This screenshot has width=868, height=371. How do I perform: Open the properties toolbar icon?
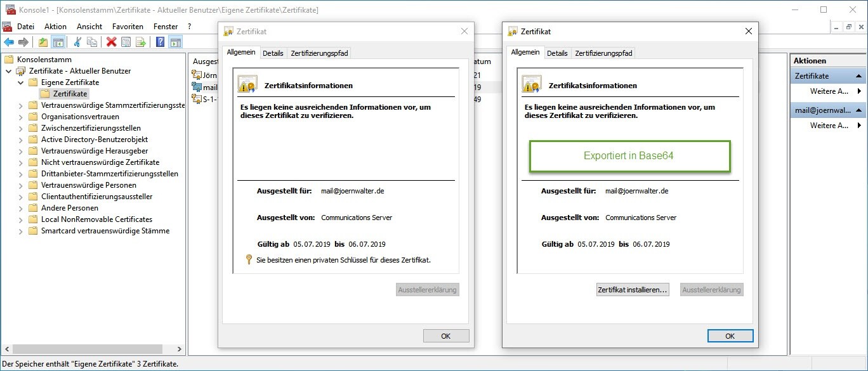click(126, 42)
